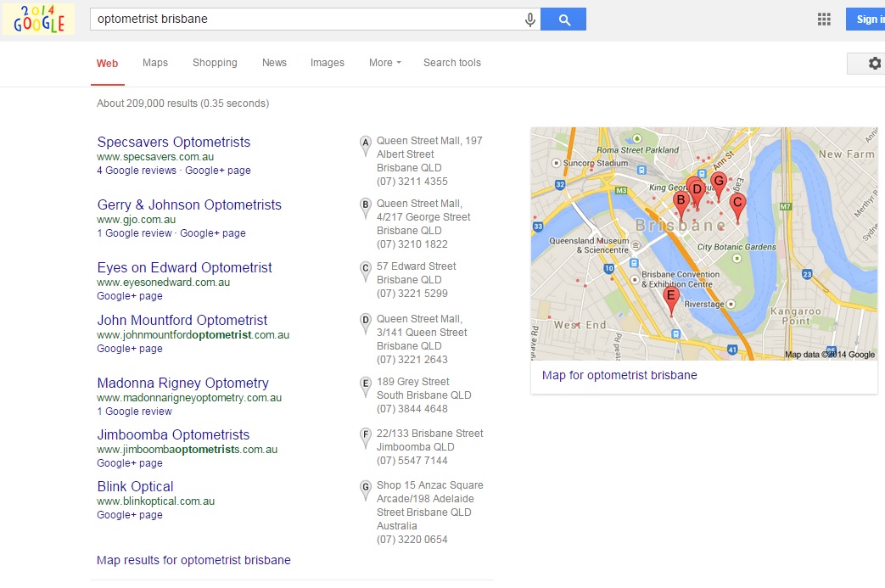The image size is (885, 588).
Task: Switch to the News tab
Action: 274,63
